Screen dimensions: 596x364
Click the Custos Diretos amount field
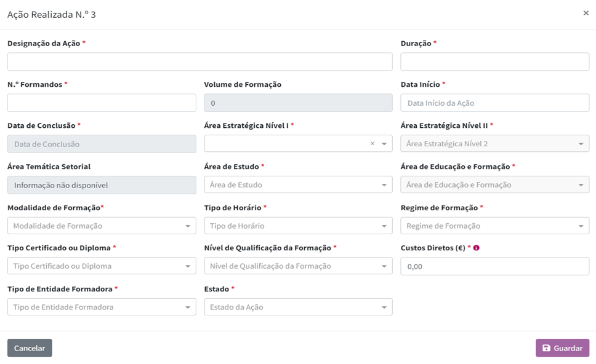[494, 266]
